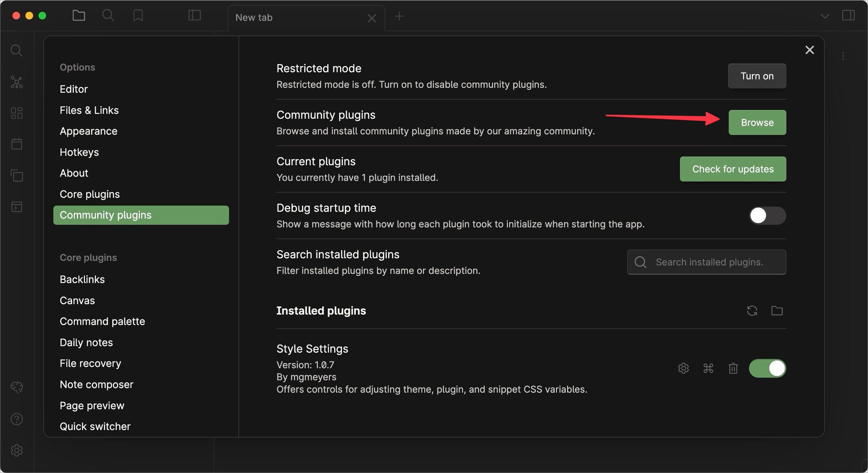Screen dimensions: 868x473
Task: Turn on Restricted mode
Action: pos(757,76)
